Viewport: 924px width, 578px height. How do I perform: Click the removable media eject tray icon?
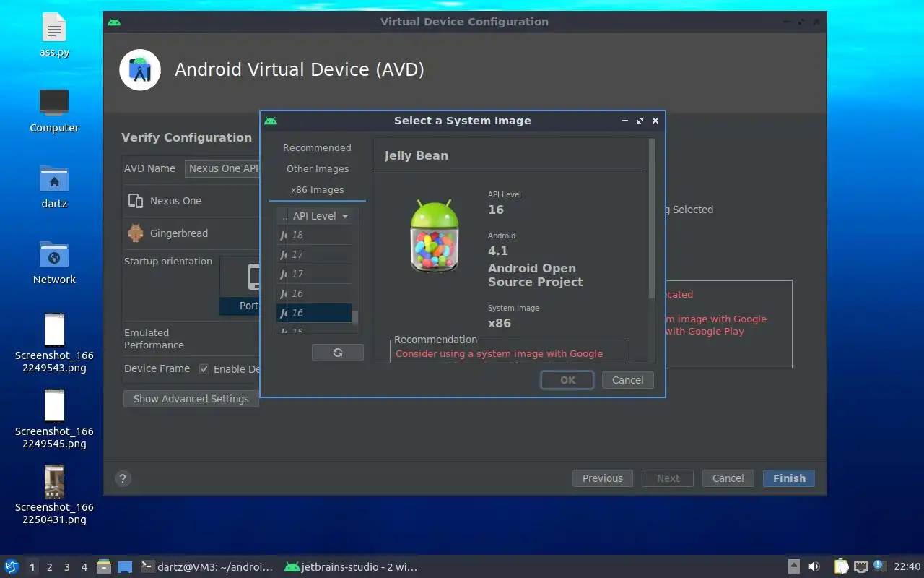(793, 567)
